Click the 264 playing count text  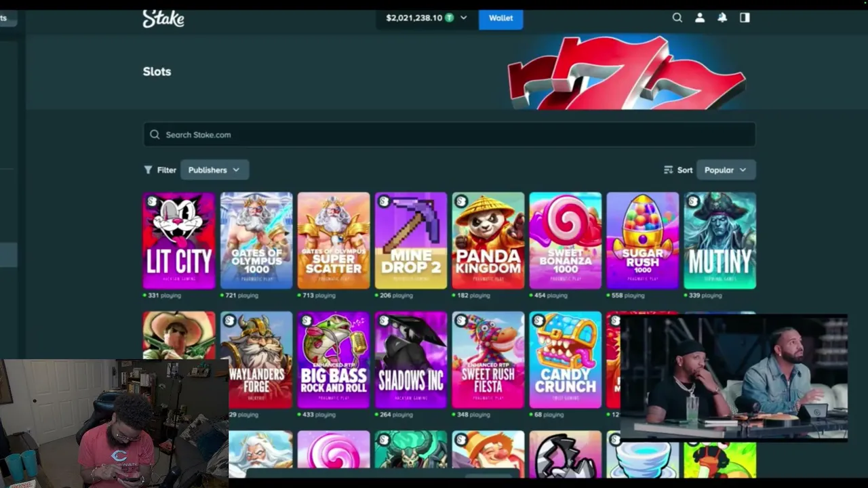[x=396, y=415]
